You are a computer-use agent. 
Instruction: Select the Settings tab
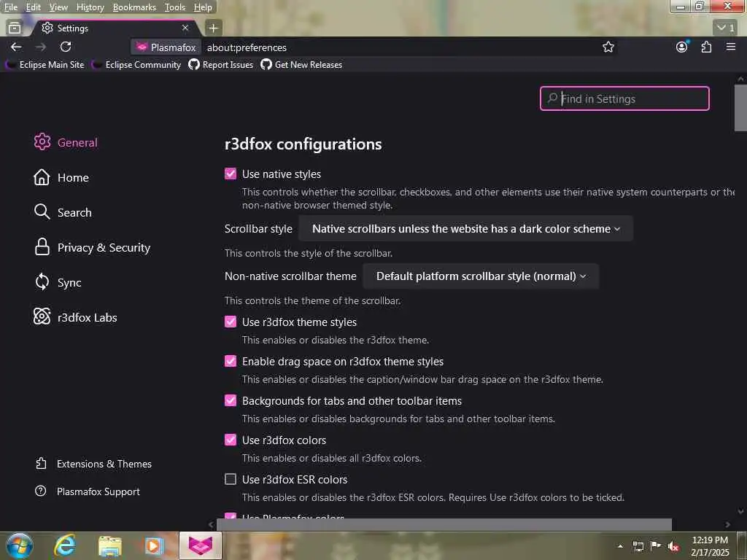[113, 28]
